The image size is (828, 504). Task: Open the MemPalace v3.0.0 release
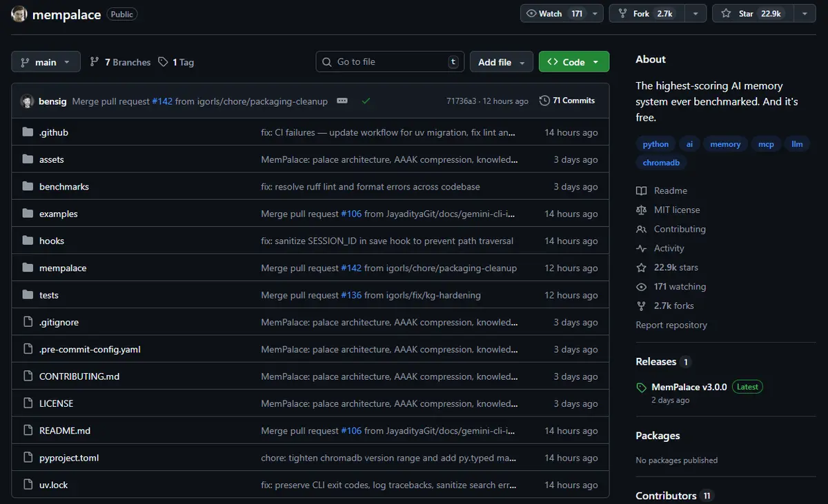[689, 387]
